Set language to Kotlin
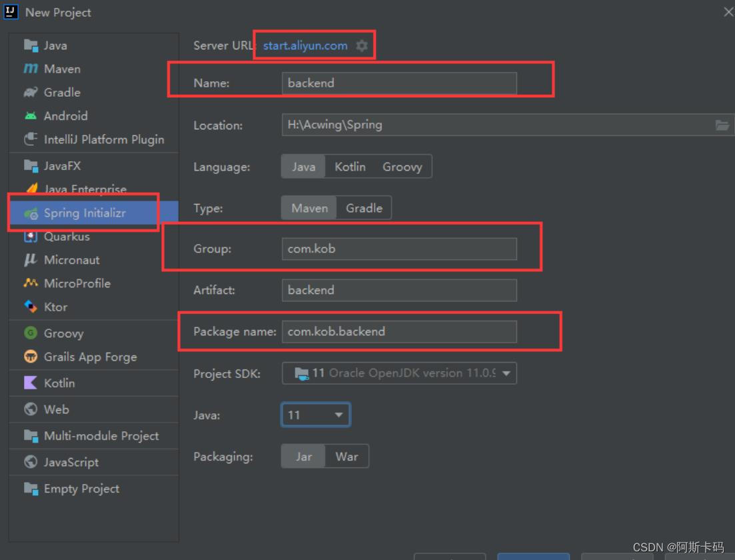 coord(350,167)
